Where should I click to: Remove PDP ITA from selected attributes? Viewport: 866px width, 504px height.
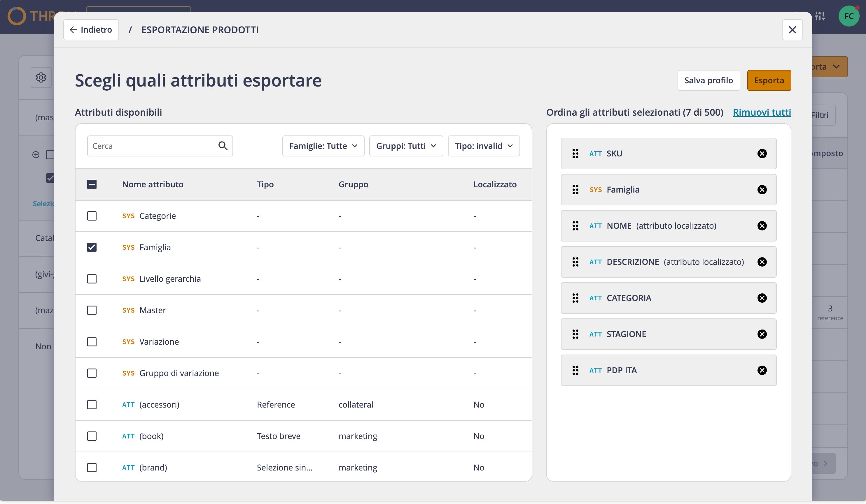(762, 370)
